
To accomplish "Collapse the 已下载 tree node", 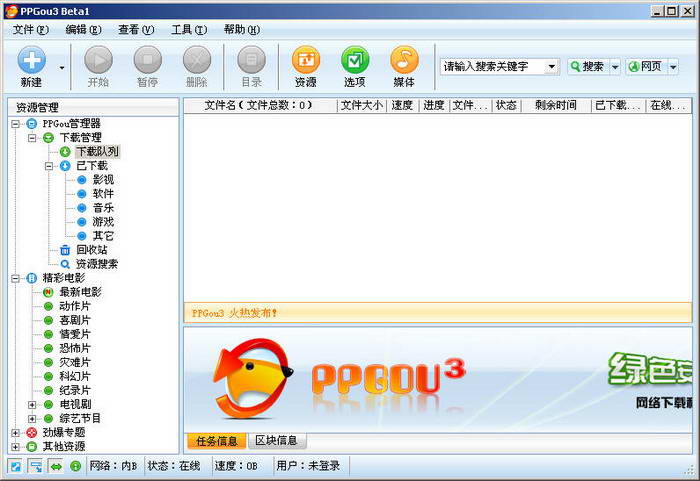I will tap(49, 166).
